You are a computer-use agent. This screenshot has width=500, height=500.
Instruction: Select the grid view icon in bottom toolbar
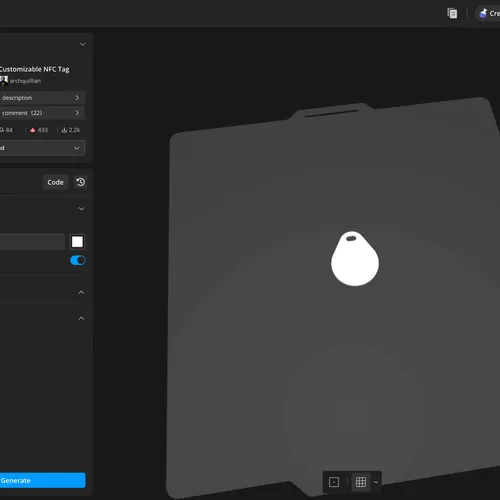click(x=361, y=482)
